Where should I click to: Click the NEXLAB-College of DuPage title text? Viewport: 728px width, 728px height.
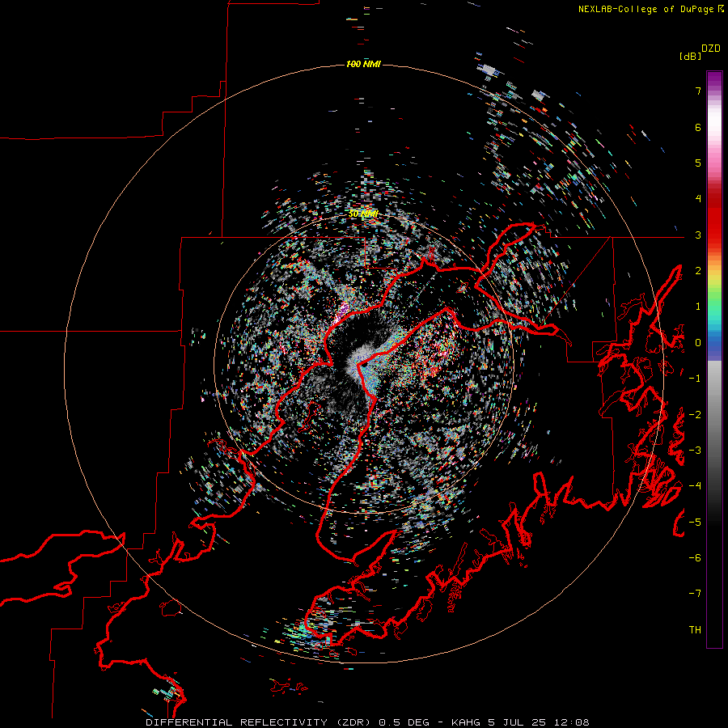[651, 9]
